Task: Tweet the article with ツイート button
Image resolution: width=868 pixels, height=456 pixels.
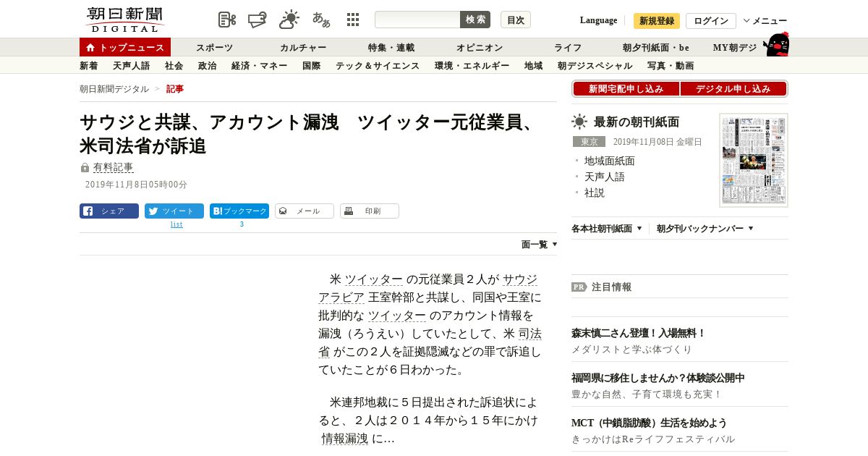Action: click(x=174, y=211)
